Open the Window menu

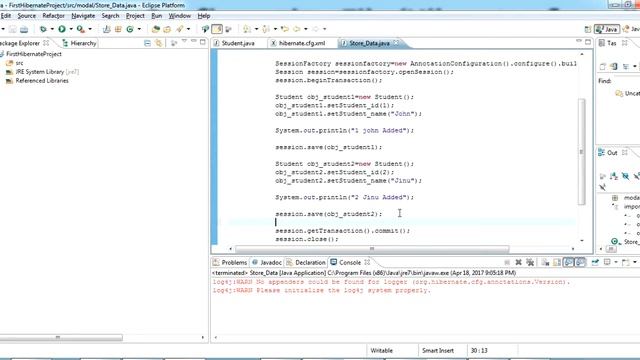coord(180,16)
